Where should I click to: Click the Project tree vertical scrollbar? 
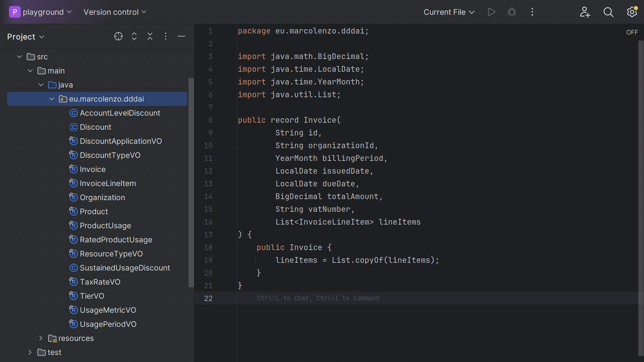click(191, 183)
